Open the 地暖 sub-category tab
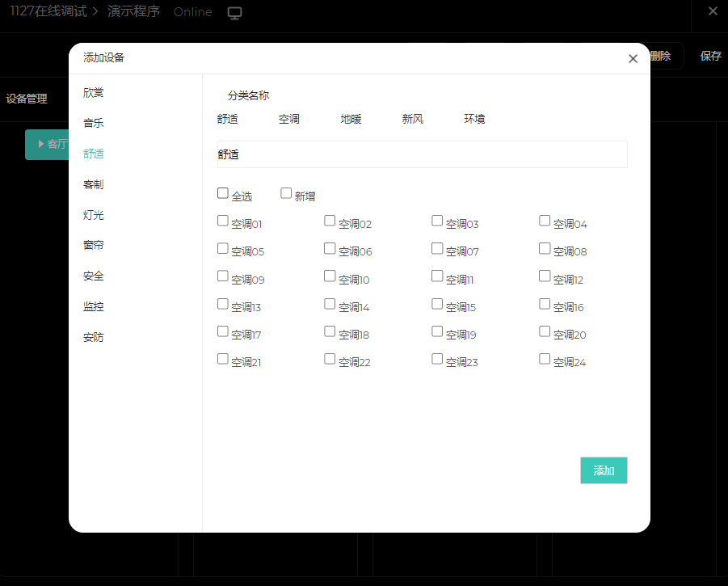 (x=351, y=120)
